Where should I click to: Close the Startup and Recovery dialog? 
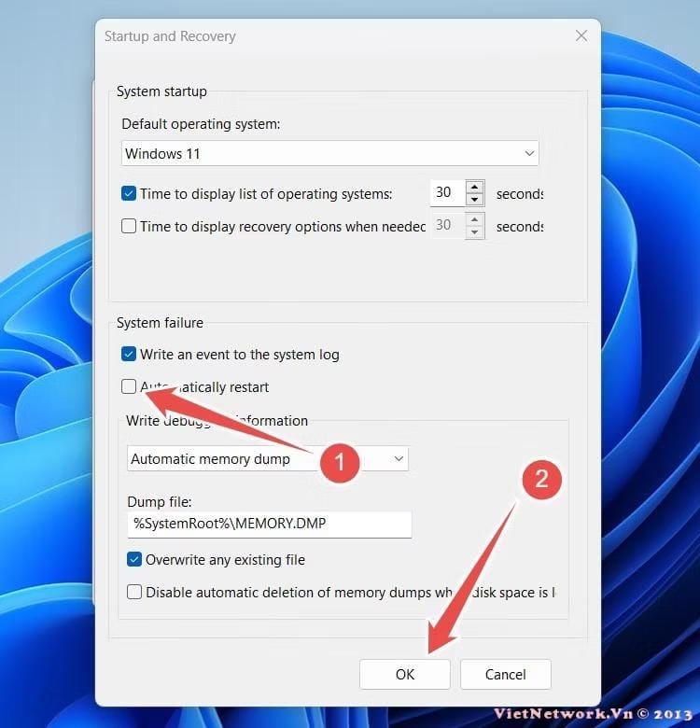(581, 36)
